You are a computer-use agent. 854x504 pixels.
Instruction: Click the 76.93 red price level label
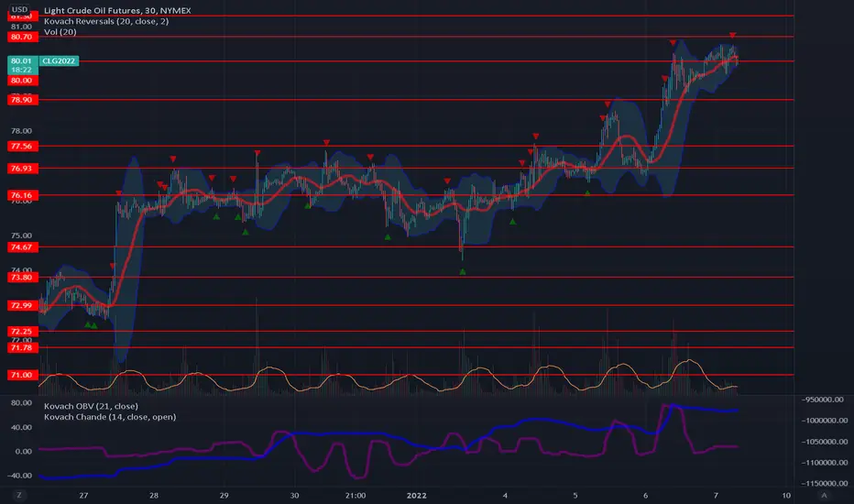click(x=22, y=169)
